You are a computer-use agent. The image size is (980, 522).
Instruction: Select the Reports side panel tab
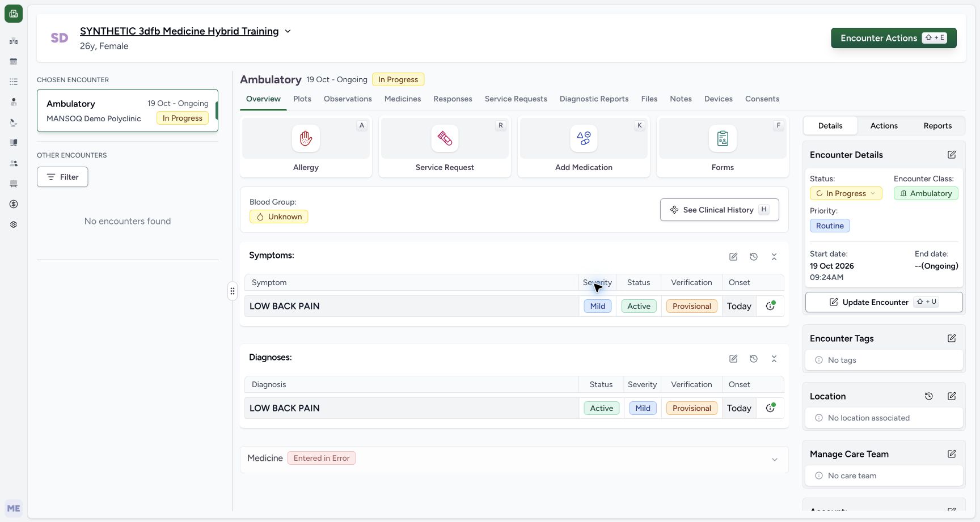tap(937, 126)
